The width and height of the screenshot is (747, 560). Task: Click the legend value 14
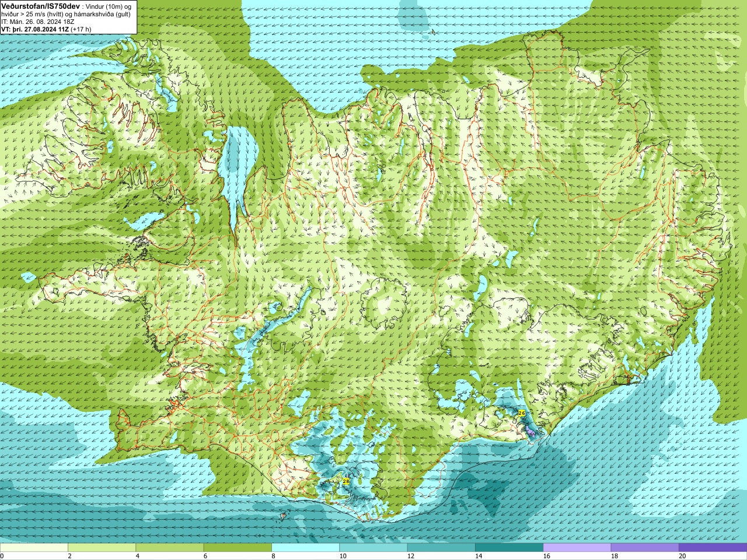(479, 556)
